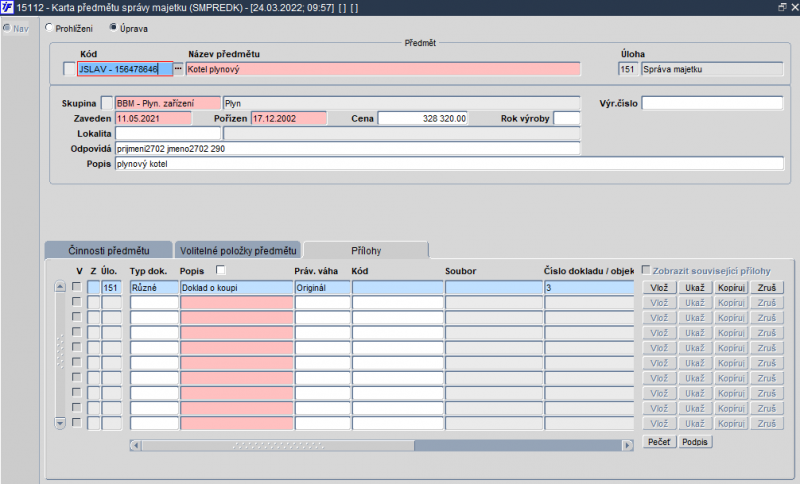Image resolution: width=800 pixels, height=484 pixels.
Task: Click left arrow of horizontal scrollbar
Action: [136, 445]
